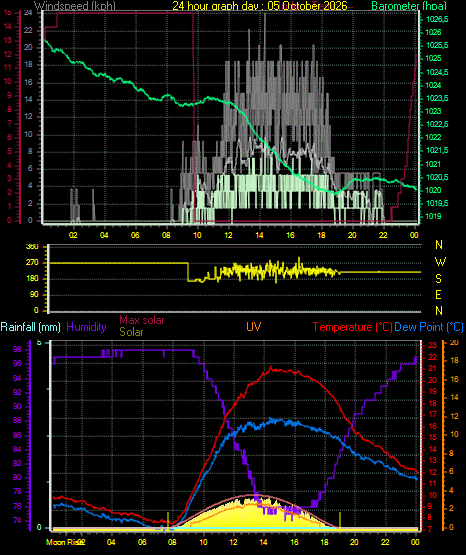Viewport: 466px width, 555px height.
Task: Click barometer scale value 1026,5
Action: click(437, 19)
